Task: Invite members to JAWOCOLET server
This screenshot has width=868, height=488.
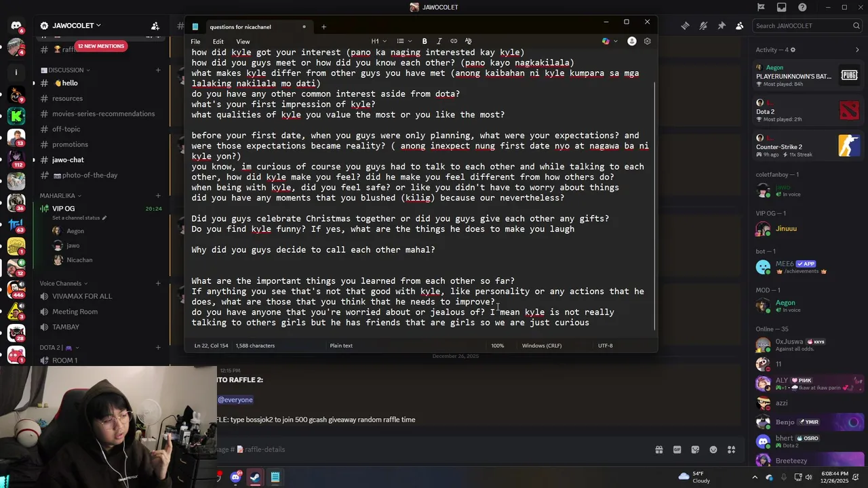Action: point(155,26)
